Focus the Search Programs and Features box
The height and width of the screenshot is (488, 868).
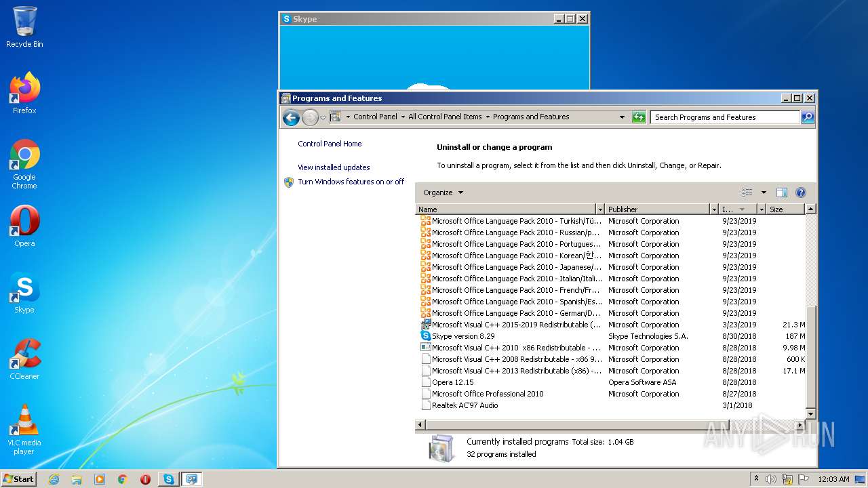725,117
